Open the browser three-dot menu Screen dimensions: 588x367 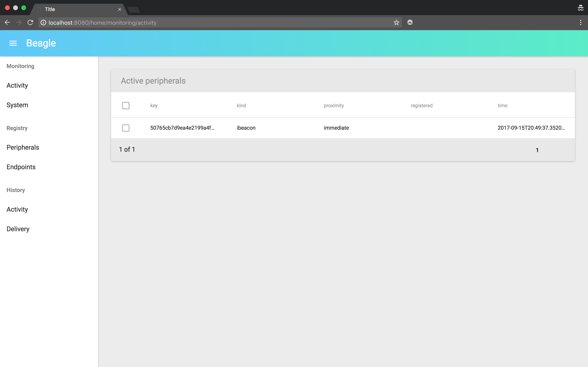click(580, 23)
